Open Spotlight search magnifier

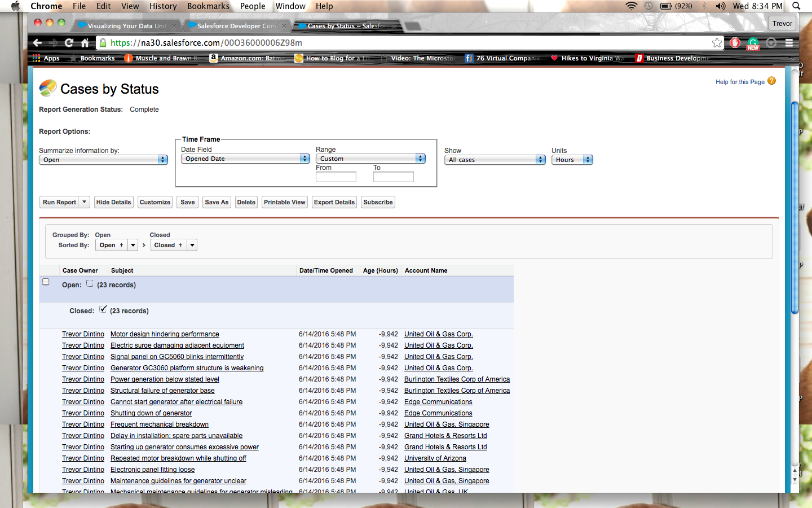[796, 6]
